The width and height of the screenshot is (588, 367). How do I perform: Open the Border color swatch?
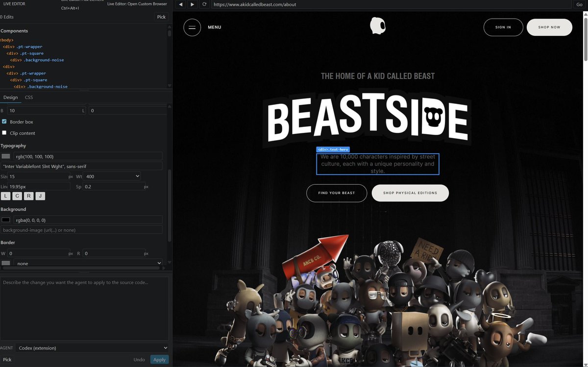(6, 263)
